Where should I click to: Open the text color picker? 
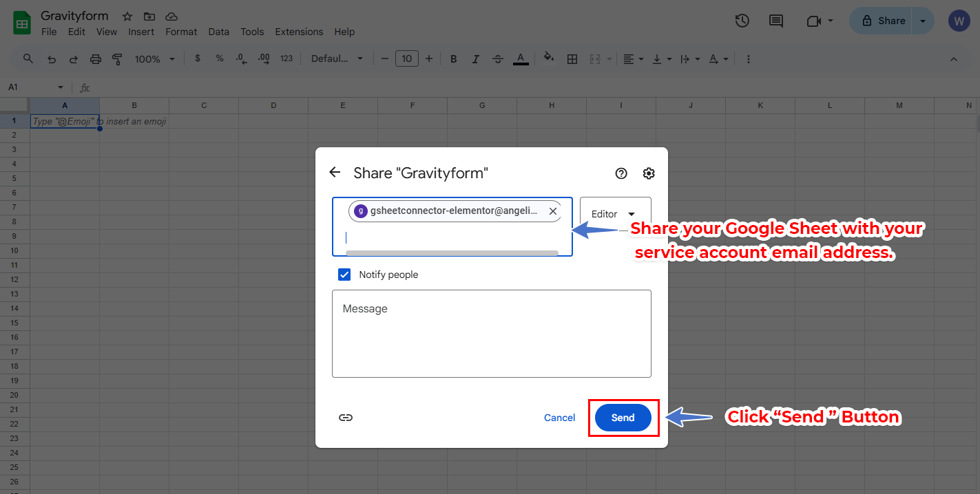521,58
